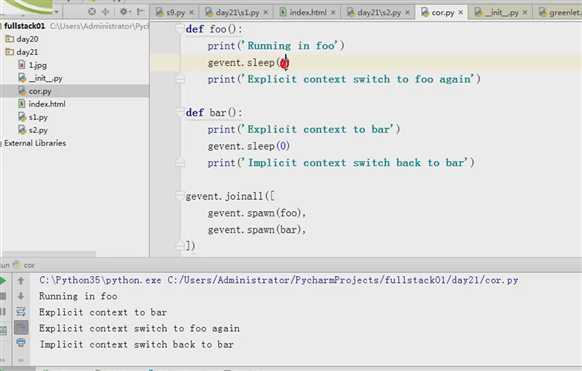Select the cor.py editor tab
This screenshot has height=371, width=582.
coord(442,13)
